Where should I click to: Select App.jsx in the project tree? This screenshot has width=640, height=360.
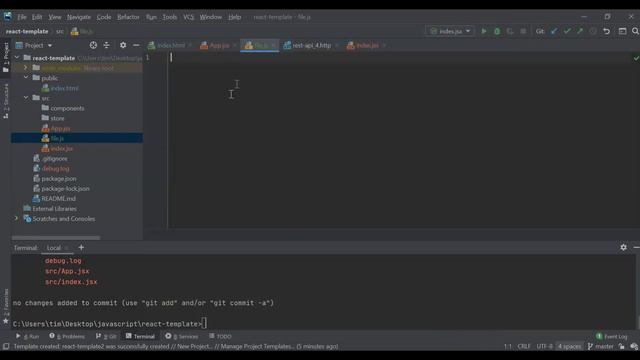point(60,128)
